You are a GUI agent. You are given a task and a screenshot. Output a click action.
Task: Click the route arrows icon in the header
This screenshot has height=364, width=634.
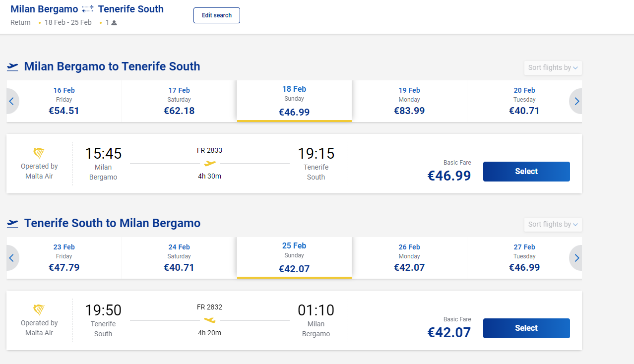coord(88,9)
